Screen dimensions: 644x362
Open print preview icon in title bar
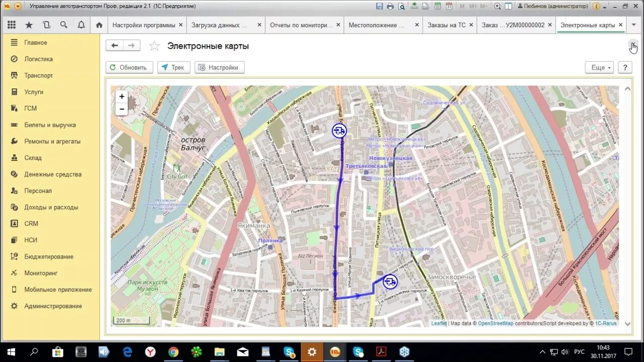tap(401, 6)
